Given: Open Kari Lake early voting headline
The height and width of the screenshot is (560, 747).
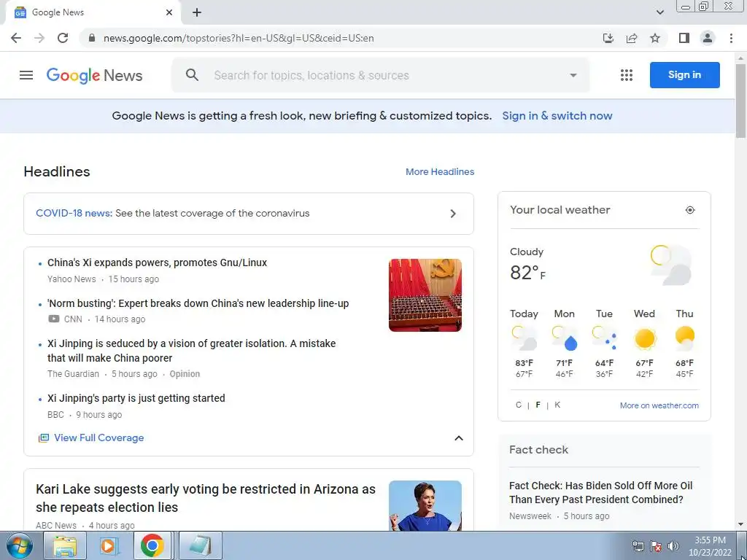Looking at the screenshot, I should [x=205, y=498].
